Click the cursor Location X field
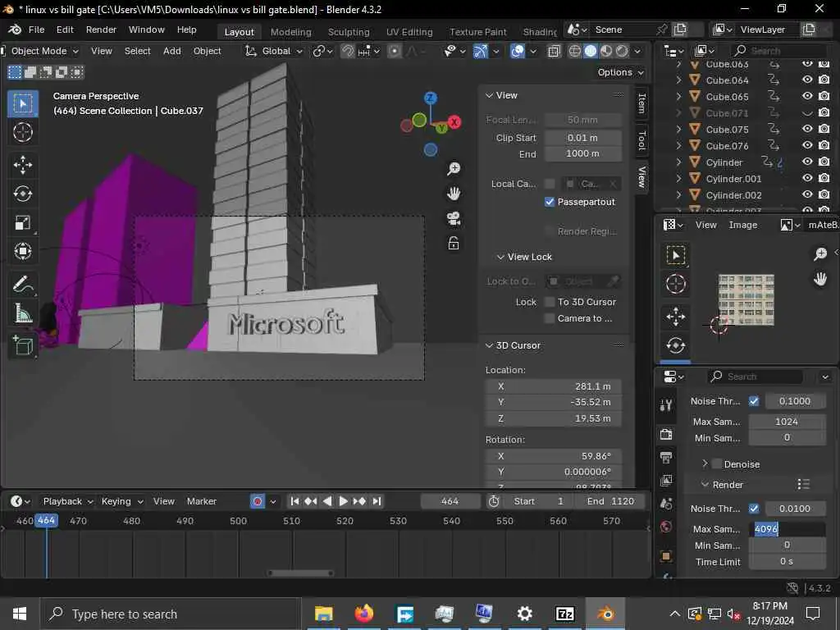Viewport: 840px width, 630px height. click(554, 386)
